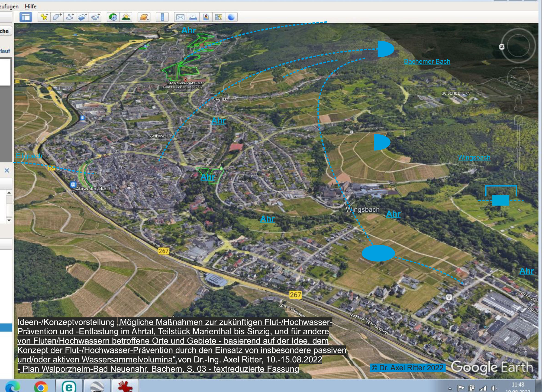Image resolution: width=555 pixels, height=392 pixels.
Task: Click the Wingsbach place label in white
Action: [x=363, y=210]
